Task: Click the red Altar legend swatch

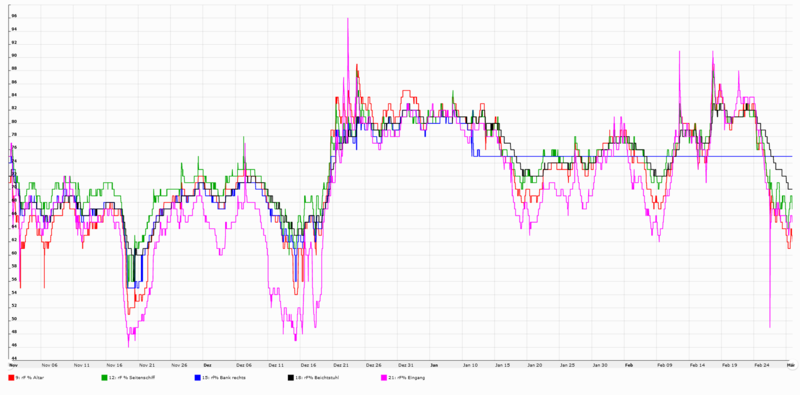Action: click(11, 378)
